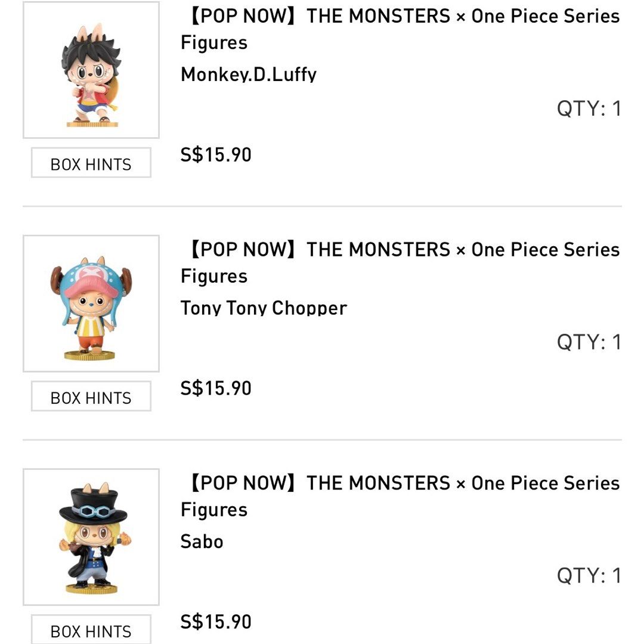Click QTY: 1 for the Chopper figure
This screenshot has height=644, width=644.
tap(589, 342)
